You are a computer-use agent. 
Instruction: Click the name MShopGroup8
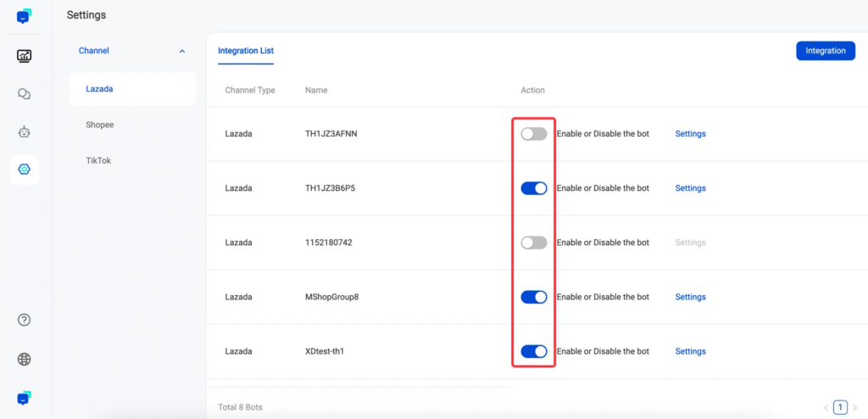point(331,297)
